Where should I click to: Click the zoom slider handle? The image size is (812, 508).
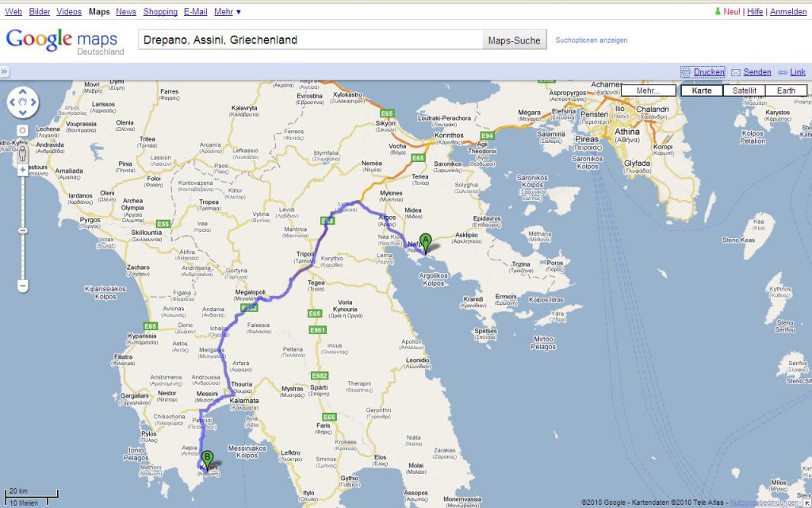tap(23, 231)
